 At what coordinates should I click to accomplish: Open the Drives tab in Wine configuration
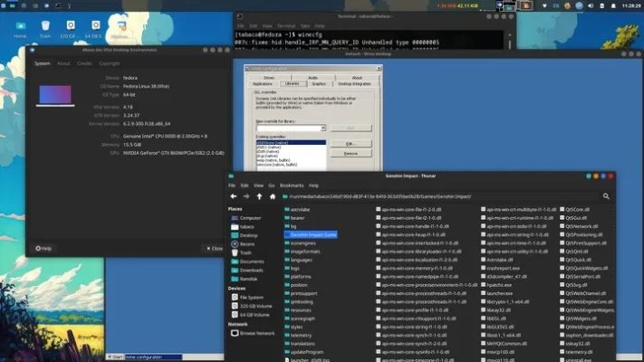pyautogui.click(x=269, y=78)
